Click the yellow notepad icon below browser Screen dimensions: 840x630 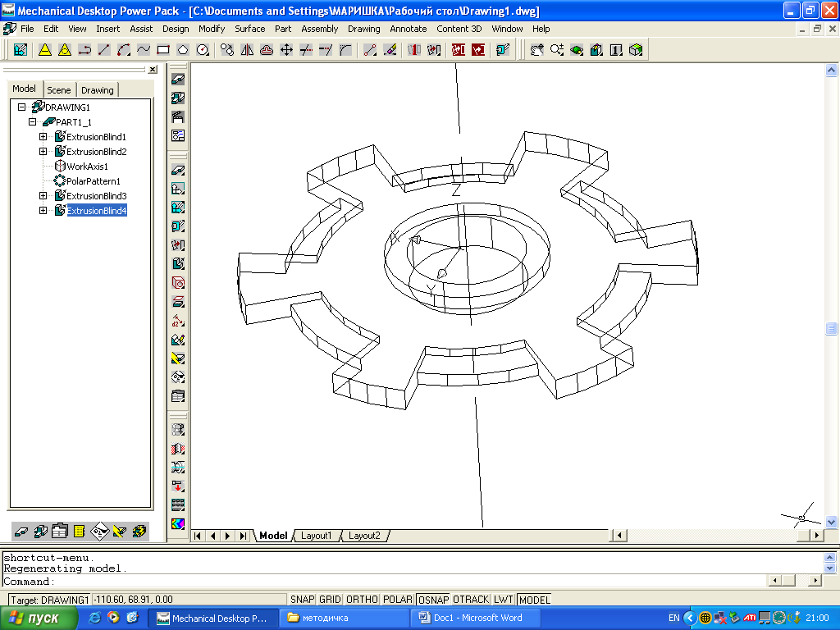[80, 532]
